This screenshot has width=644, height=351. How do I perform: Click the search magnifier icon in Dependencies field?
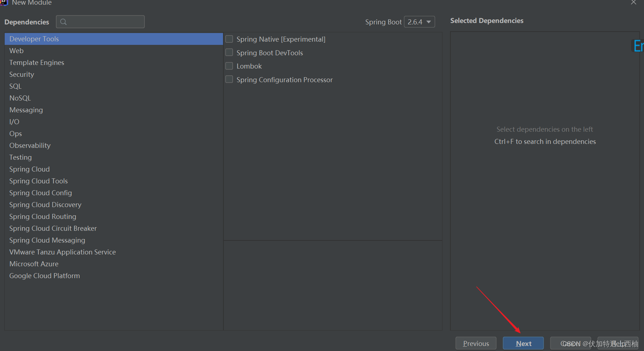click(x=63, y=22)
